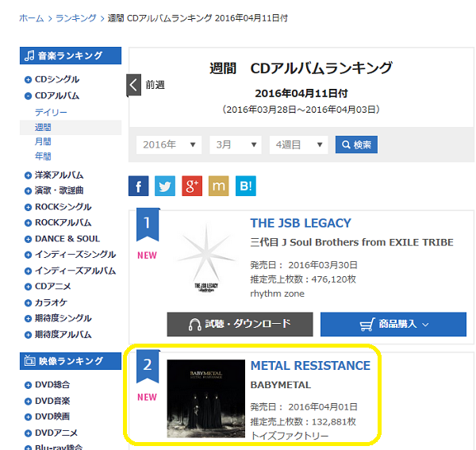Open the 3月 month dropdown
476x450 pixels.
coord(236,144)
